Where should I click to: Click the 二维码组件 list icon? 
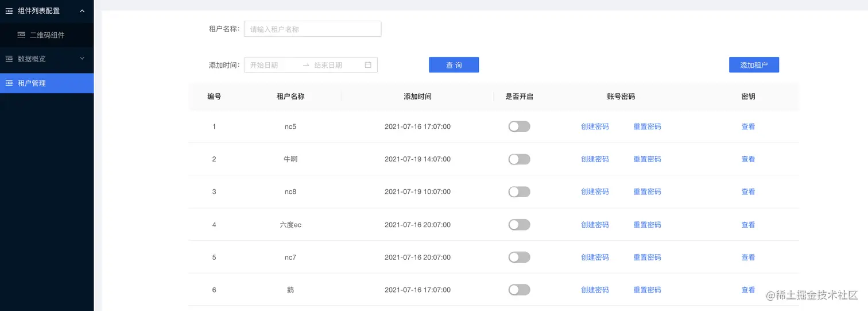coord(21,35)
